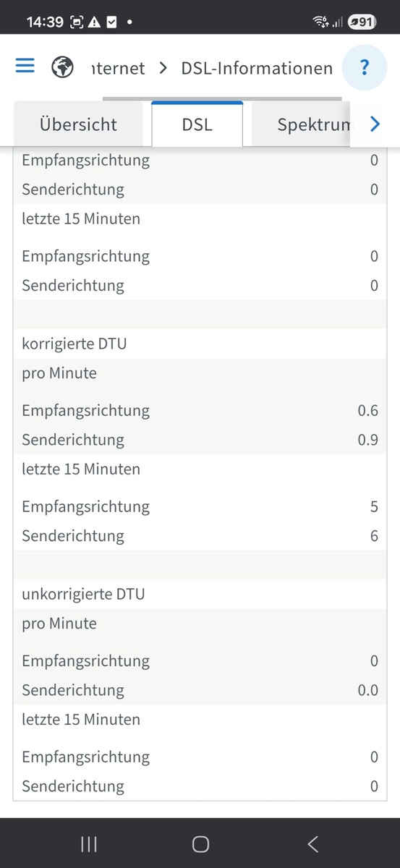Tap the warning triangle notification icon

[x=95, y=22]
